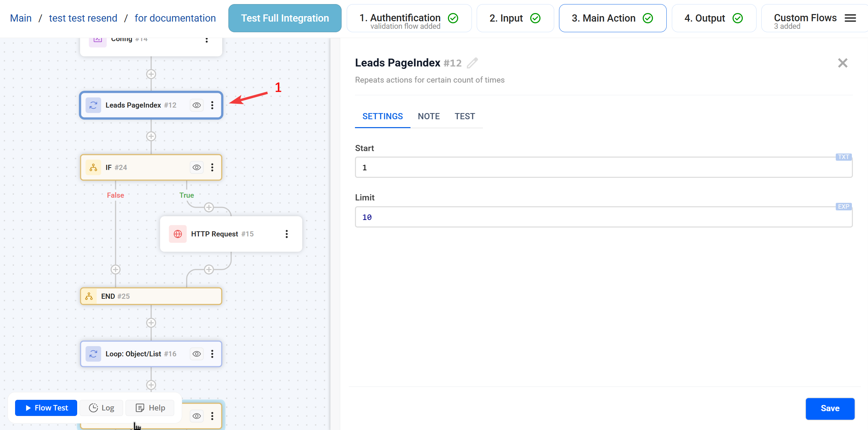Screen dimensions: 868x430
Task: Open kebab menu on Leads PageIndex node
Action: point(213,105)
